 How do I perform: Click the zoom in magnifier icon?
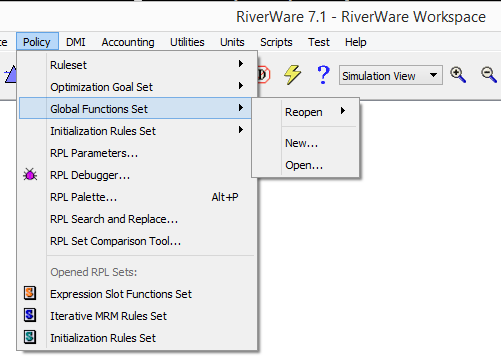click(458, 75)
